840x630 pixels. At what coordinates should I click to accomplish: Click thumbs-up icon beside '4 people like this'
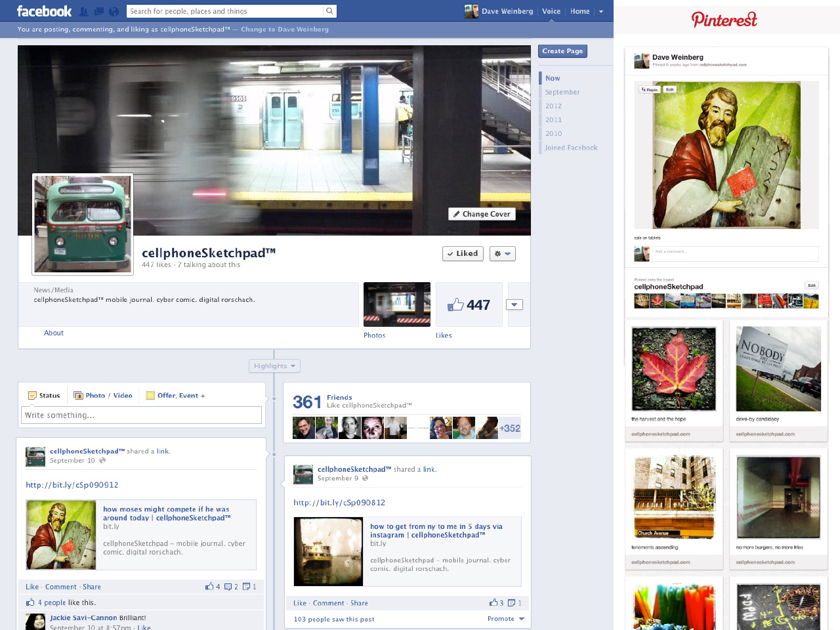(30, 602)
